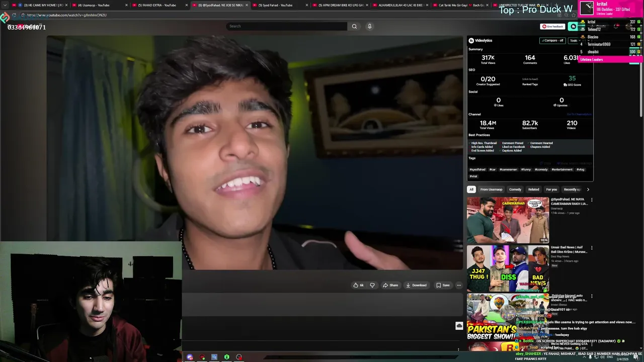Open the browser tab list dropdown arrow
Screen dimensions: 644x362
(x=5, y=5)
